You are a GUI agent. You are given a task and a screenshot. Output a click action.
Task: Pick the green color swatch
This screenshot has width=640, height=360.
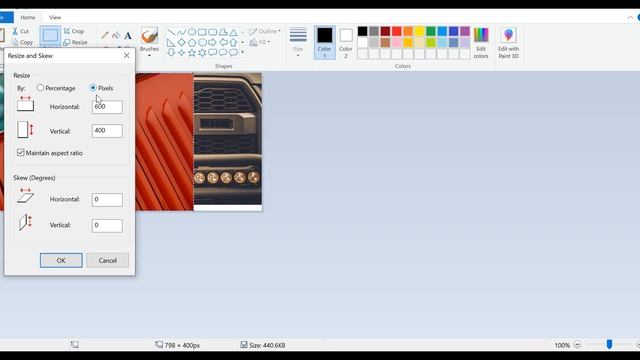[x=431, y=31]
